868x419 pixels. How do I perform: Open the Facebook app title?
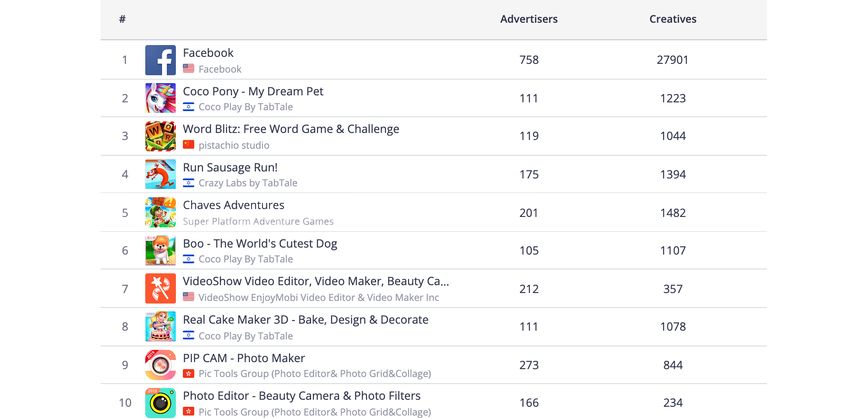pos(208,53)
